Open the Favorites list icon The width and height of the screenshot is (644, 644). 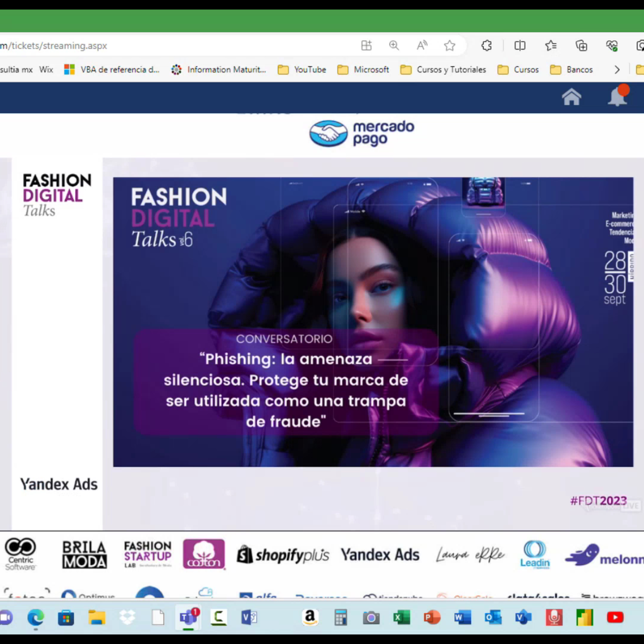pos(551,45)
